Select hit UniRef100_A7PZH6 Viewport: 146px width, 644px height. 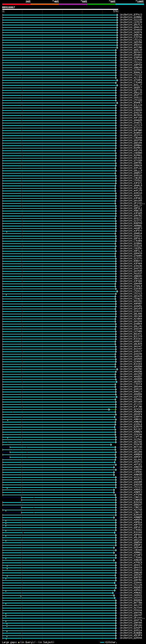click(131, 495)
